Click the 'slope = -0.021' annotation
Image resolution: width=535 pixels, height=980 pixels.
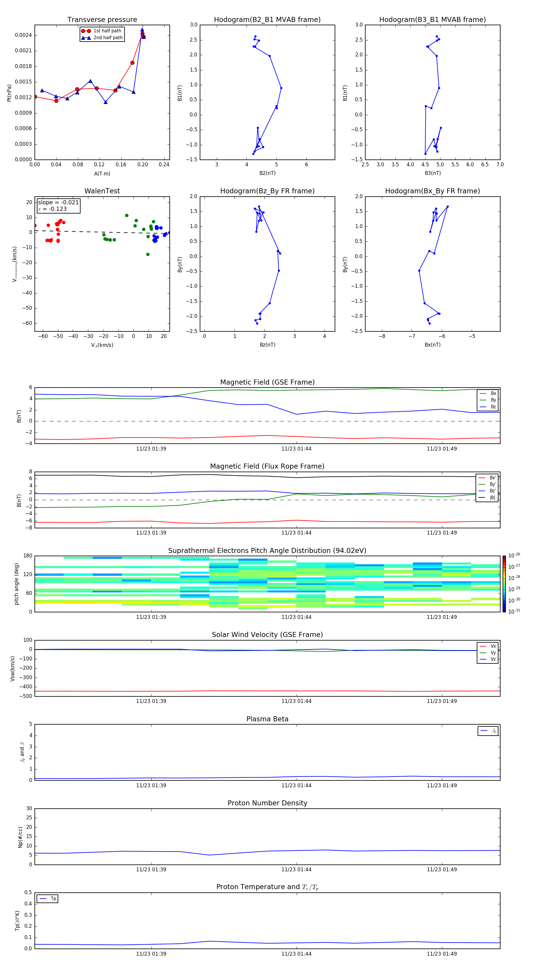click(58, 203)
